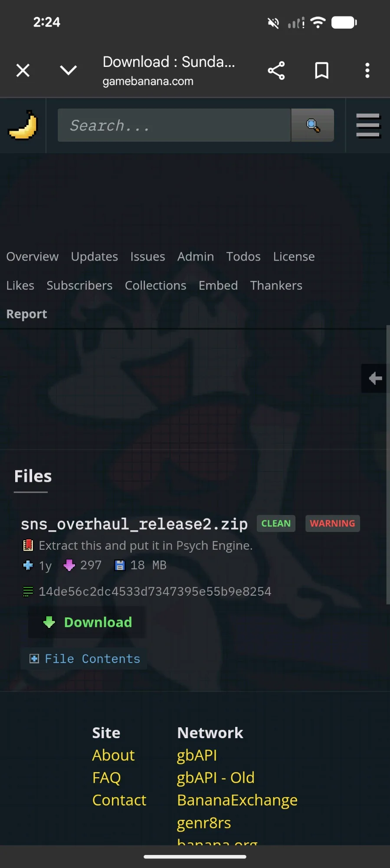Screen dimensions: 390x868
Task: Open the BananaExchange link
Action: (x=237, y=800)
